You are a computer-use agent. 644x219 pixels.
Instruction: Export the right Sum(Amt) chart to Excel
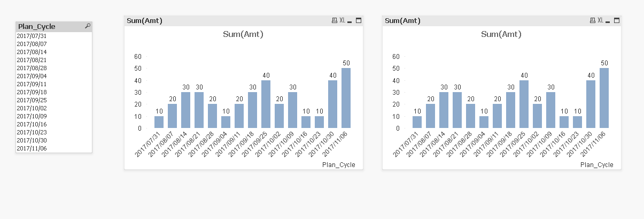tap(600, 20)
